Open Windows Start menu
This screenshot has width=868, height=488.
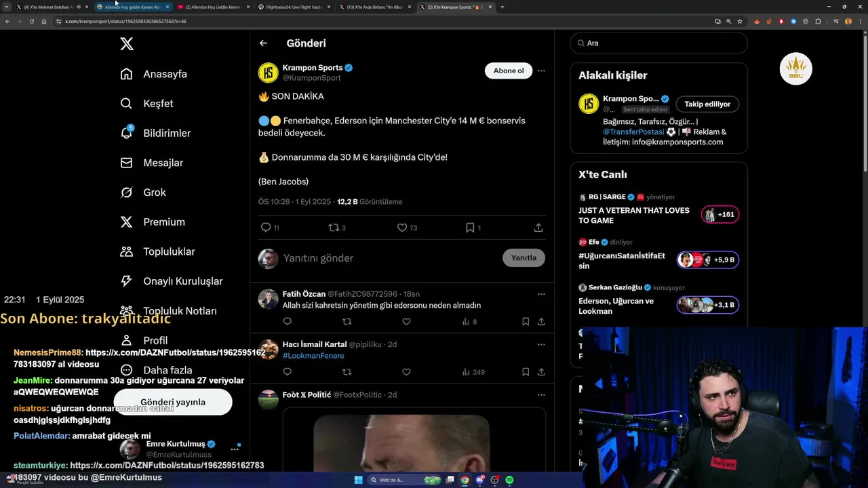tap(358, 480)
